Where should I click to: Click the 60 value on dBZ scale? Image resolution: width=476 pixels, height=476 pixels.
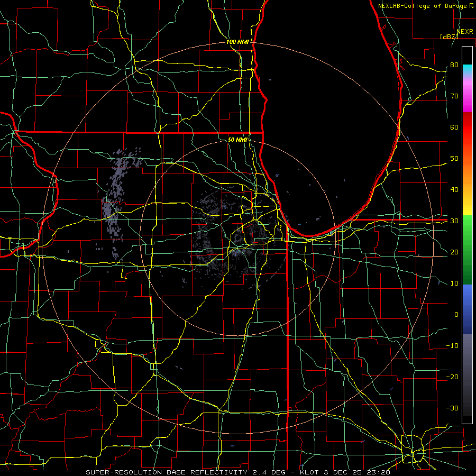tap(454, 127)
